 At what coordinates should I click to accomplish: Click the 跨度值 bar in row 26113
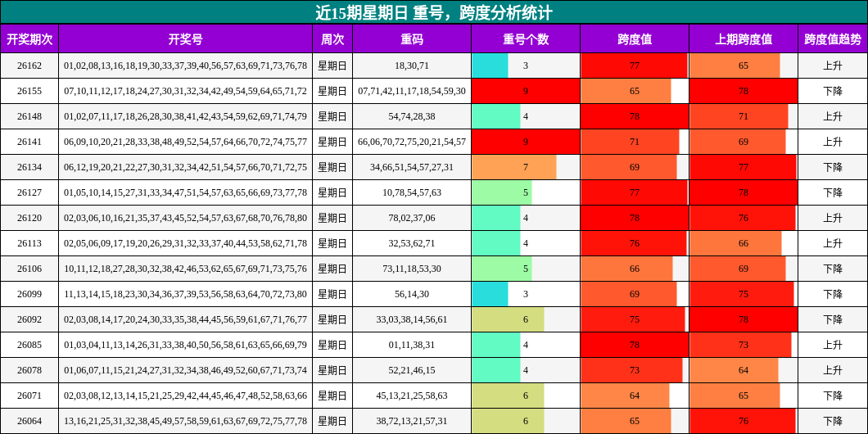pyautogui.click(x=633, y=243)
